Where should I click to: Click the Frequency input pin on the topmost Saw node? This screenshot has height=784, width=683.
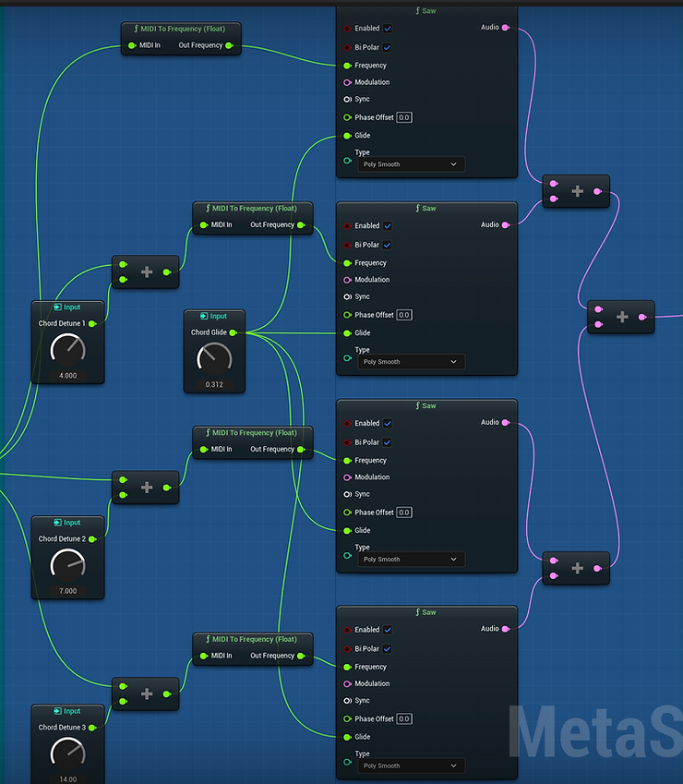click(347, 66)
